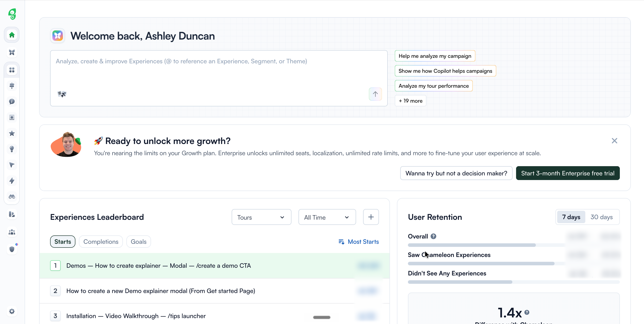Click the Experiences Leaderboard heading
Image resolution: width=644 pixels, height=324 pixels.
(97, 217)
